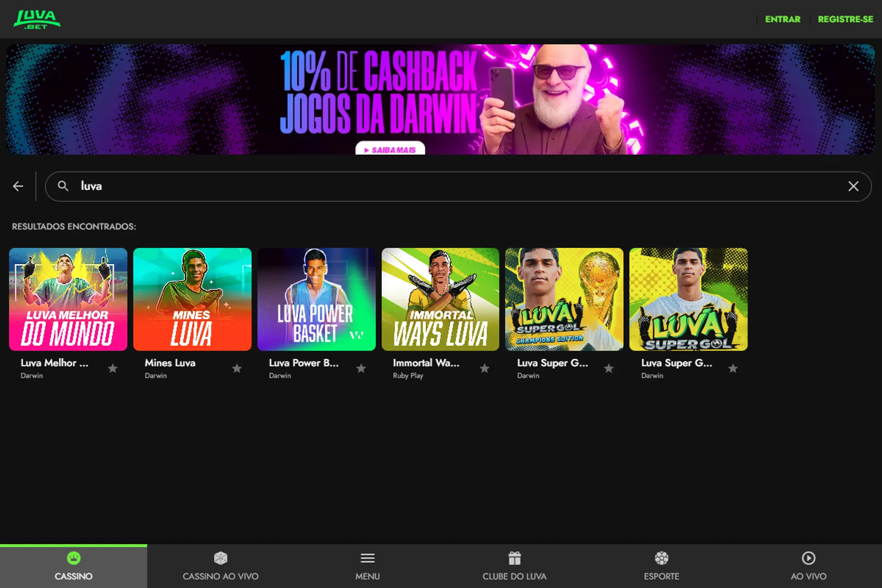Screen dimensions: 882x588
Task: Favorite Luva Super Gol Champions Edition star
Action: point(609,368)
